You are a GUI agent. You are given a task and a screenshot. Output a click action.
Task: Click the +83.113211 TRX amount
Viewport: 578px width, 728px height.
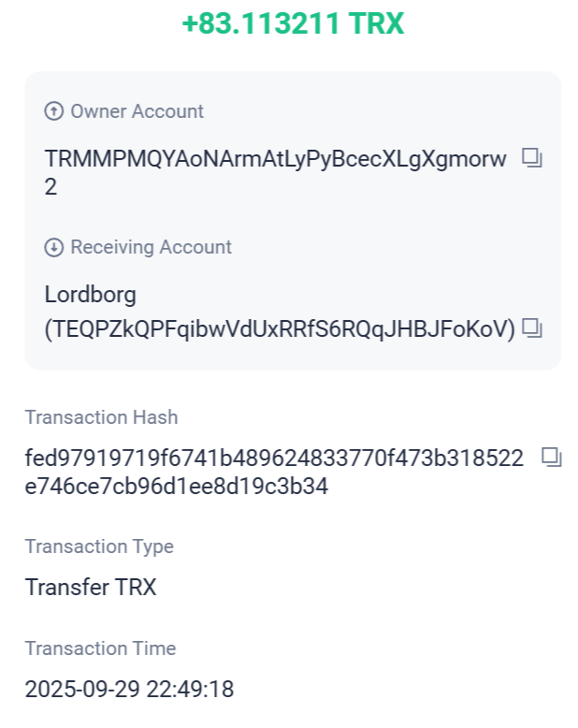pyautogui.click(x=293, y=24)
